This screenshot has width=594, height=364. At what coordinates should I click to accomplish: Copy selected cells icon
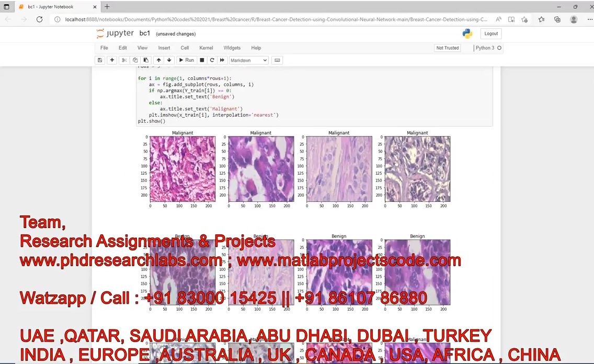coord(135,60)
